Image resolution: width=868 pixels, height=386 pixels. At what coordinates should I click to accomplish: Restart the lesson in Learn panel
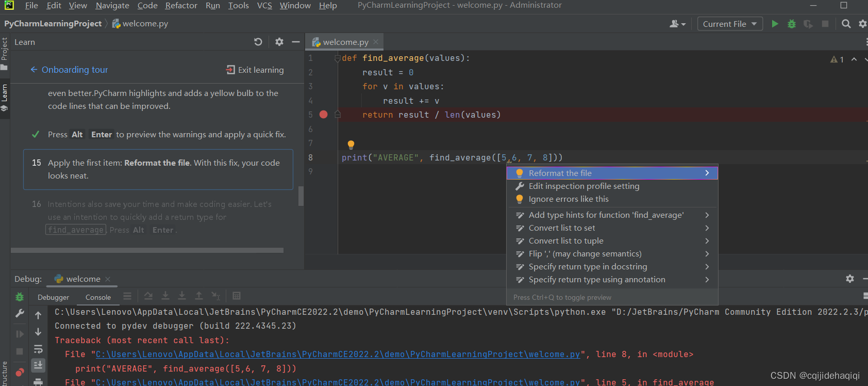click(258, 42)
